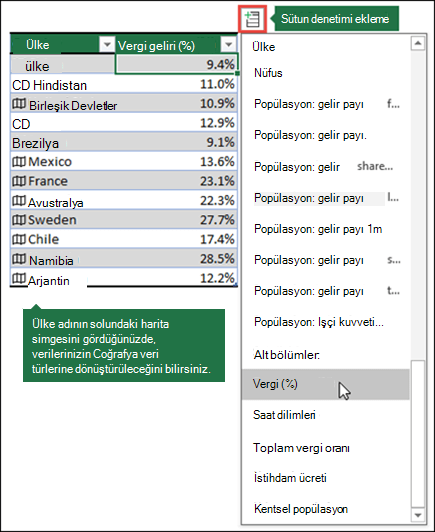
Task: Click the map icon beside Avustralya
Action: click(19, 201)
